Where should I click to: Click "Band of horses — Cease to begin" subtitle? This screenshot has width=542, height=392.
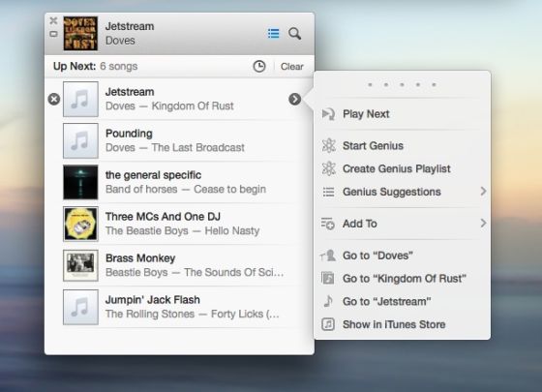(x=186, y=190)
